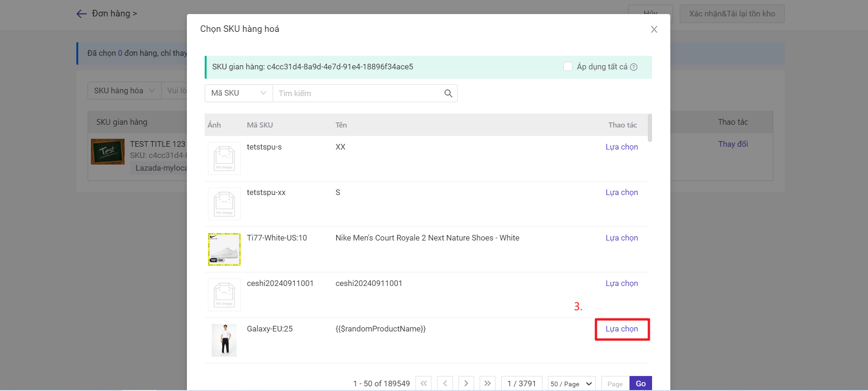The image size is (868, 391).
Task: Click Lựa chọn for Ti77-White-US:10
Action: click(x=622, y=238)
